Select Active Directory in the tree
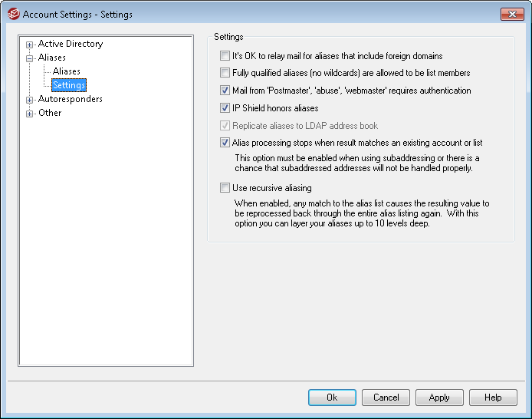 click(70, 44)
